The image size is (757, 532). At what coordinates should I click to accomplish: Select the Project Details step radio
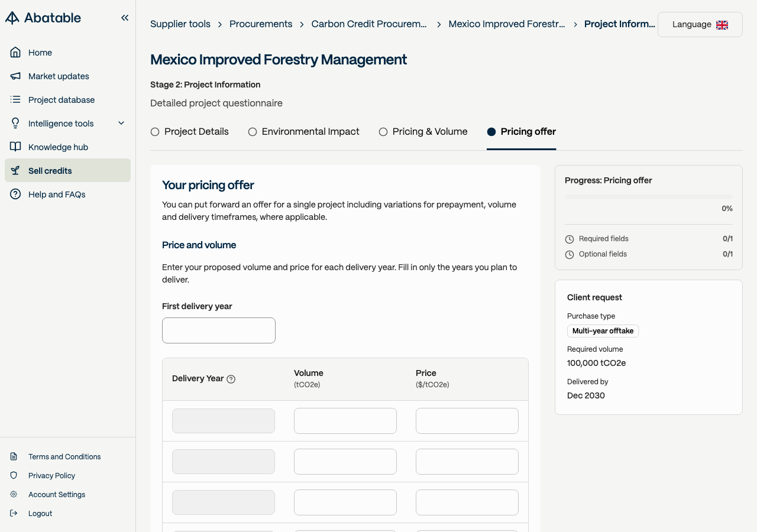[x=155, y=132]
